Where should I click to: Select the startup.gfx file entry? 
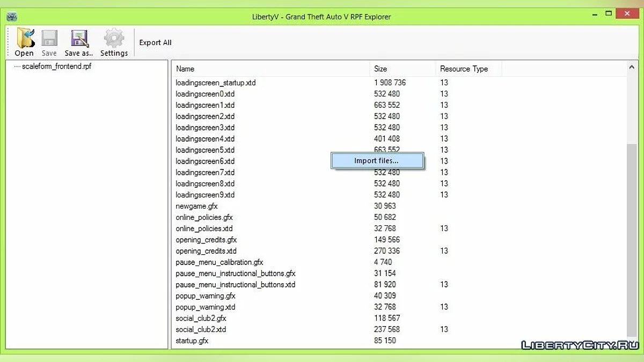pyautogui.click(x=192, y=341)
